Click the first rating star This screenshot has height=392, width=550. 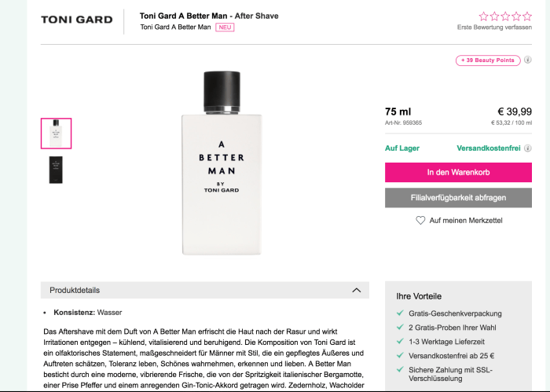point(484,16)
